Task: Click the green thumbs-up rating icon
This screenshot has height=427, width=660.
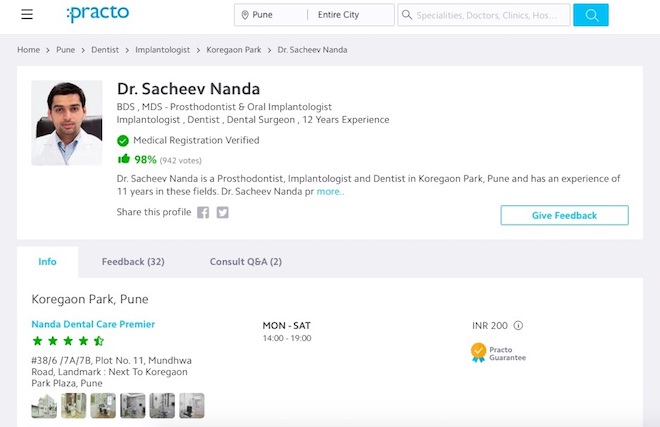Action: point(123,159)
